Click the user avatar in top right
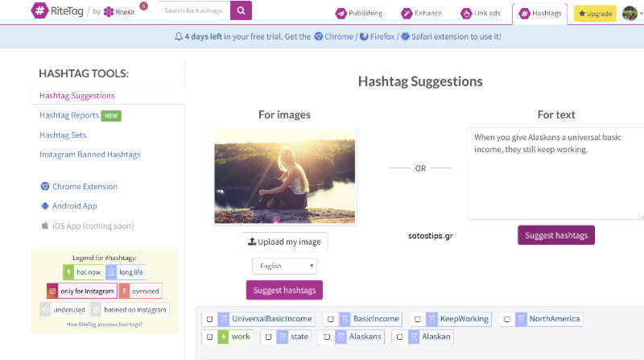644x360 pixels. (629, 13)
